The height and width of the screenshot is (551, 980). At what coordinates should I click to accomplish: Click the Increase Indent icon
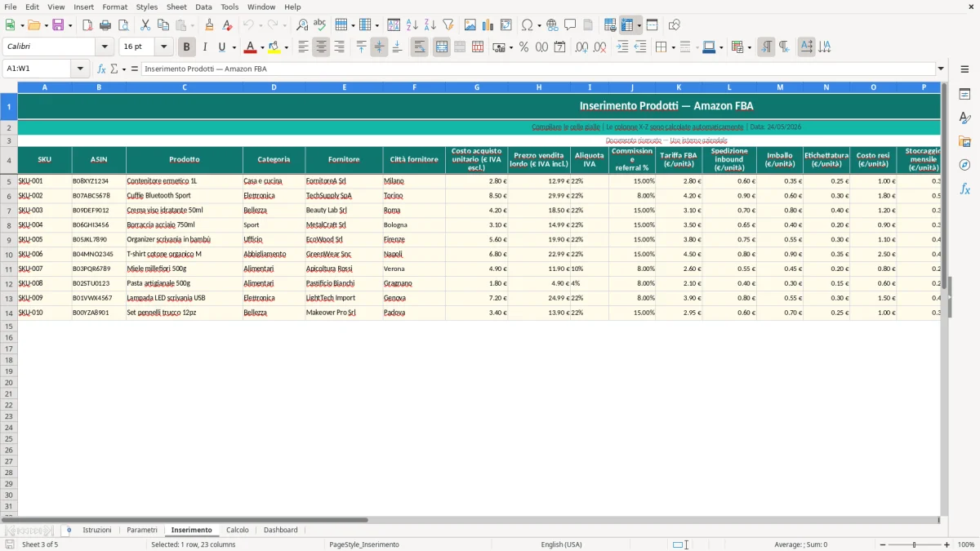pos(622,47)
